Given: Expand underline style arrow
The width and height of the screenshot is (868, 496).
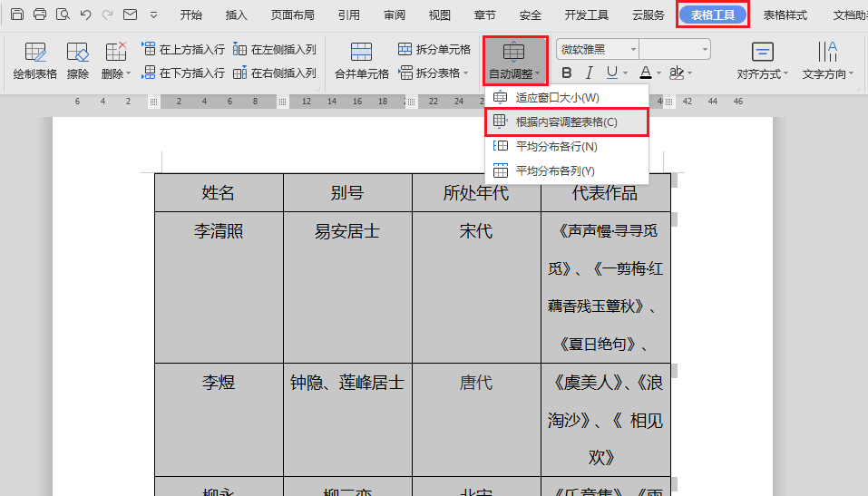Looking at the screenshot, I should [625, 73].
